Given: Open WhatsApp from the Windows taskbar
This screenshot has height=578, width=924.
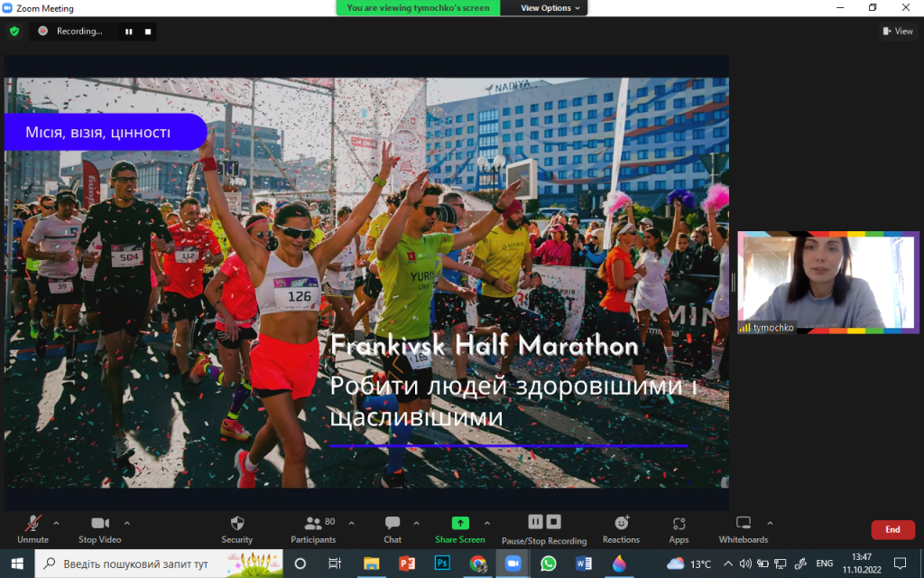Looking at the screenshot, I should [x=548, y=563].
